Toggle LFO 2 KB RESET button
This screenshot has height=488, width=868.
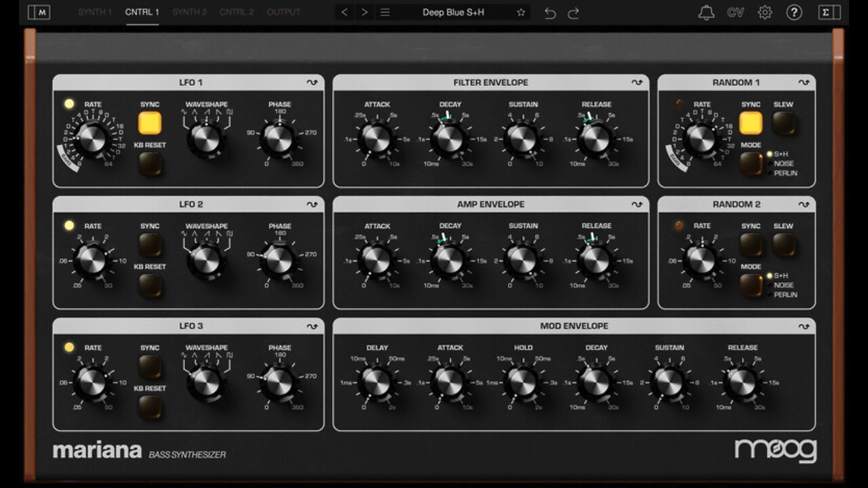click(x=150, y=285)
